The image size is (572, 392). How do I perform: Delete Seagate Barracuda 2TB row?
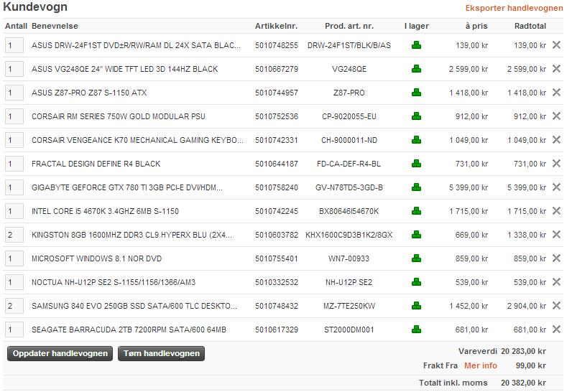556,329
